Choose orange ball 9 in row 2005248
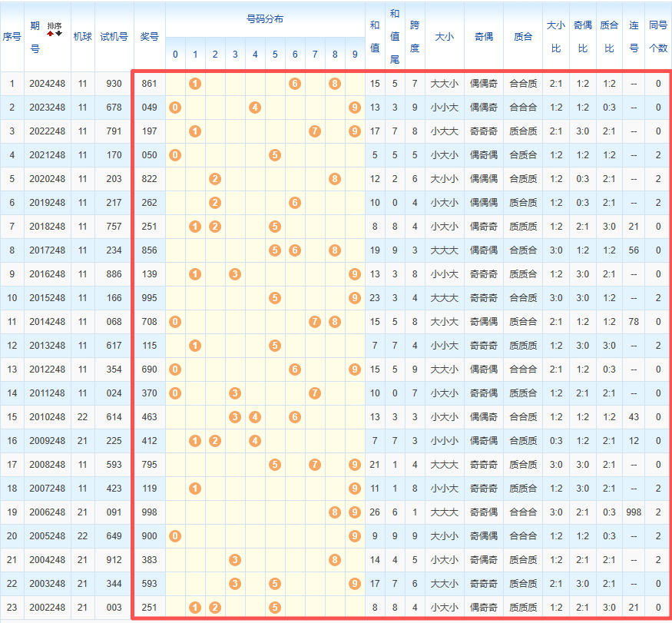 tap(355, 535)
